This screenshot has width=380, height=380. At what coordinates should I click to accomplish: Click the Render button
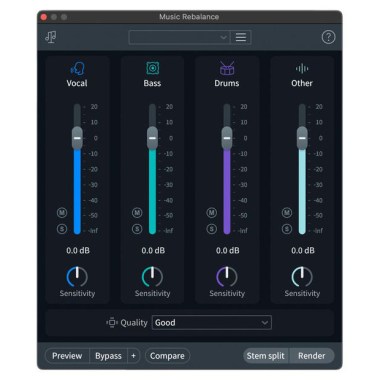(312, 356)
